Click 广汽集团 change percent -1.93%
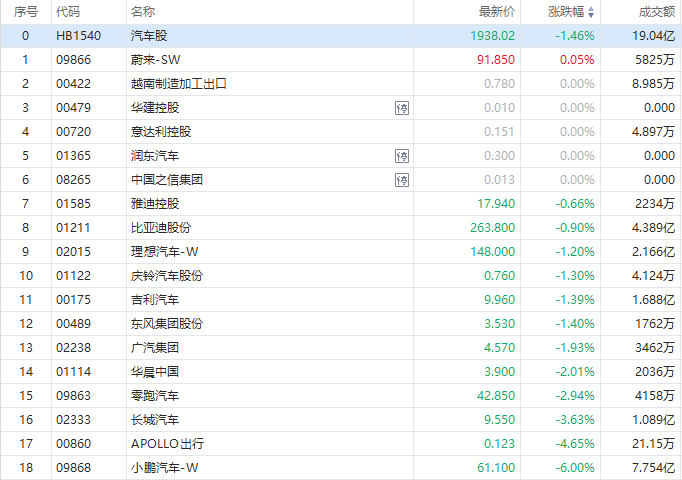Image resolution: width=682 pixels, height=480 pixels. 576,348
